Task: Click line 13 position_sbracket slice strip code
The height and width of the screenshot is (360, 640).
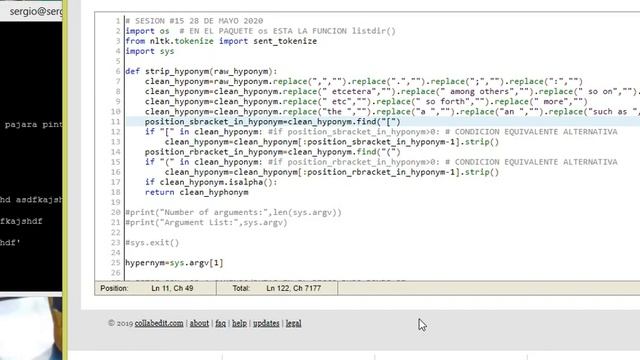Action: (332, 142)
